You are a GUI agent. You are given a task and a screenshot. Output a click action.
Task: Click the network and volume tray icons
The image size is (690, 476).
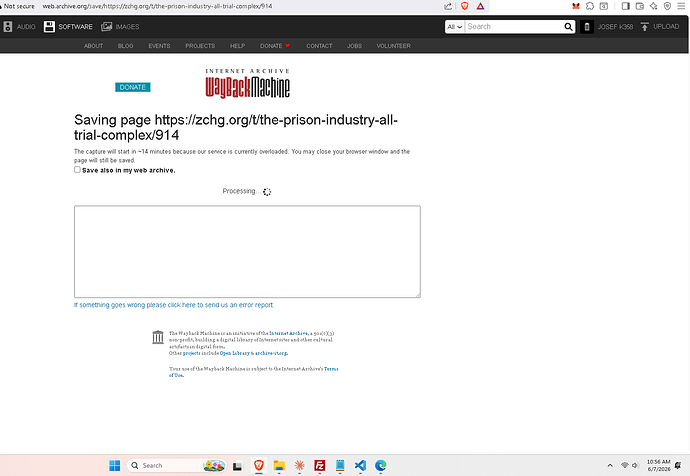click(630, 465)
